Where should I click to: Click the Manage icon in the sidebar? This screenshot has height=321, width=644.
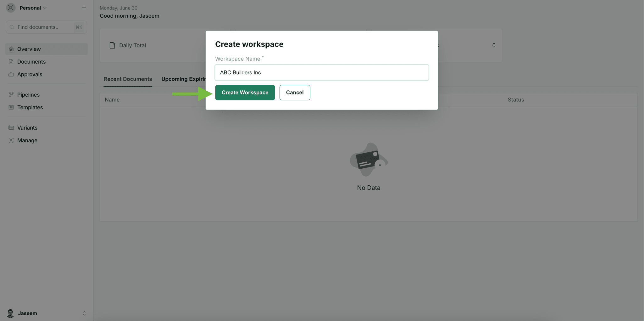(x=11, y=140)
